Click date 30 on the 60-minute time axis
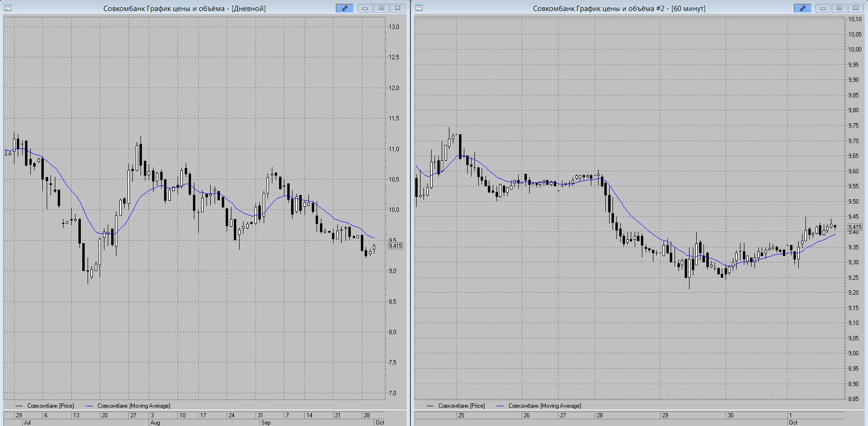Image resolution: width=868 pixels, height=426 pixels. (730, 415)
